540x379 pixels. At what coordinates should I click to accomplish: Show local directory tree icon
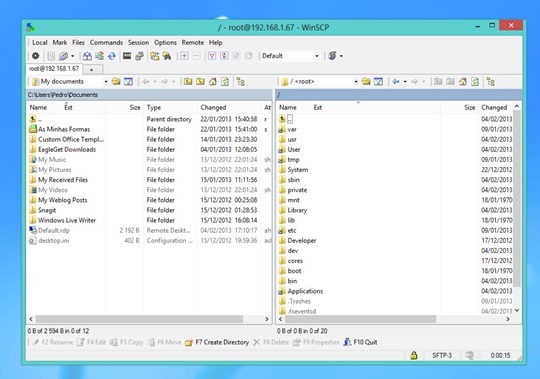click(241, 82)
